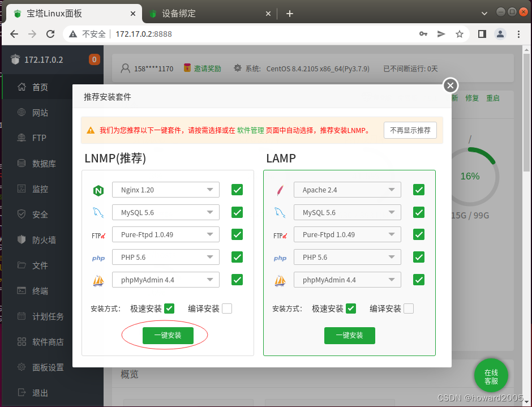Reload the current page
This screenshot has height=407, width=532.
point(50,34)
